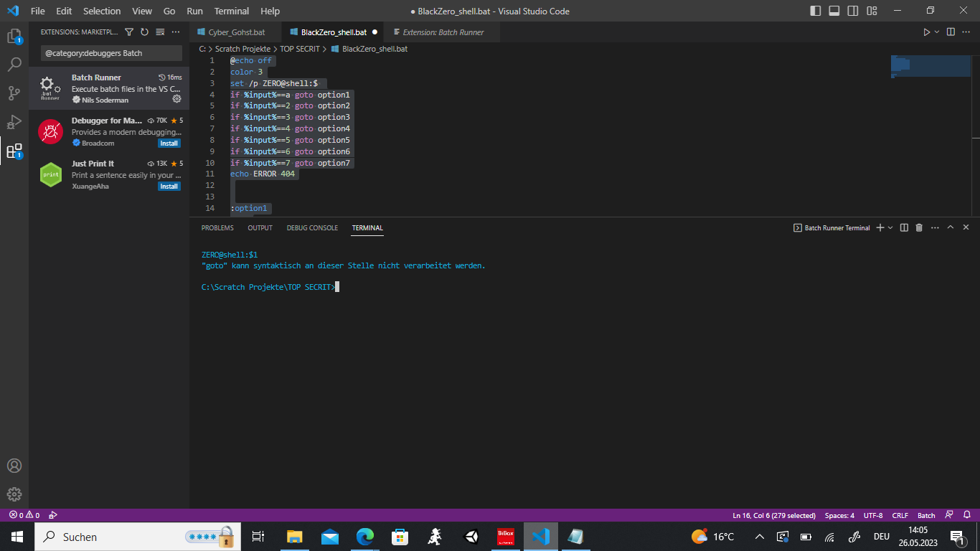This screenshot has width=980, height=551.
Task: Change line ending by clicking CRLF
Action: [x=900, y=515]
